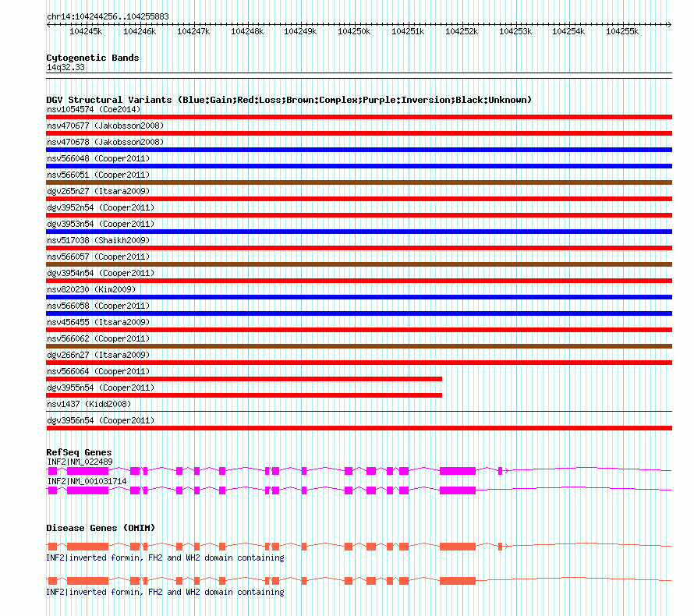The image size is (694, 616).
Task: Click the nsv566057 (Cooper2011) label
Action: pyautogui.click(x=98, y=257)
